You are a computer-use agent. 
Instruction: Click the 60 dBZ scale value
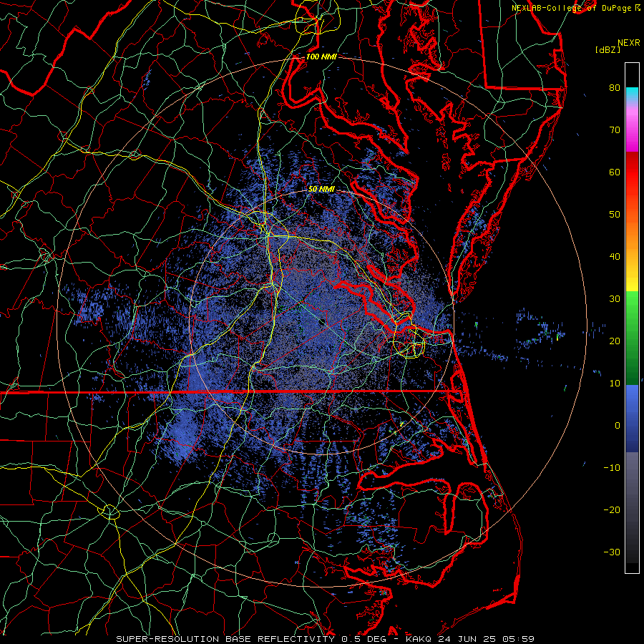615,172
